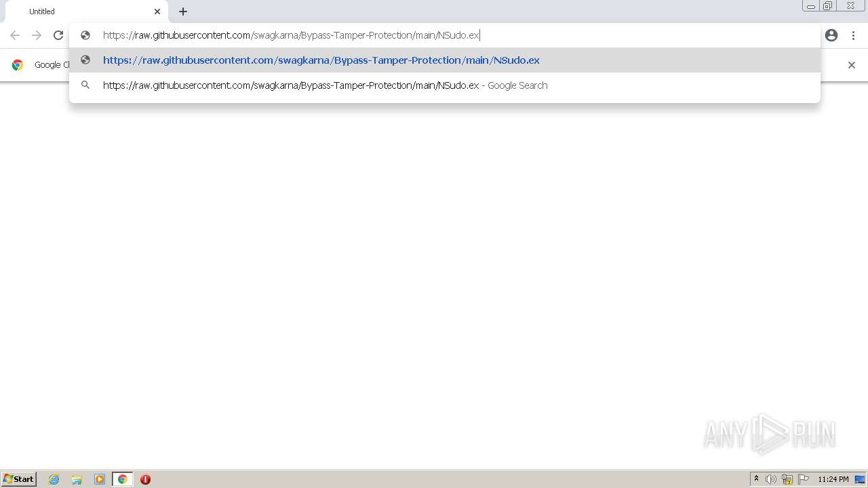Screen dimensions: 868x488
Task: Dismiss the Google Chrome info bar
Action: 852,65
